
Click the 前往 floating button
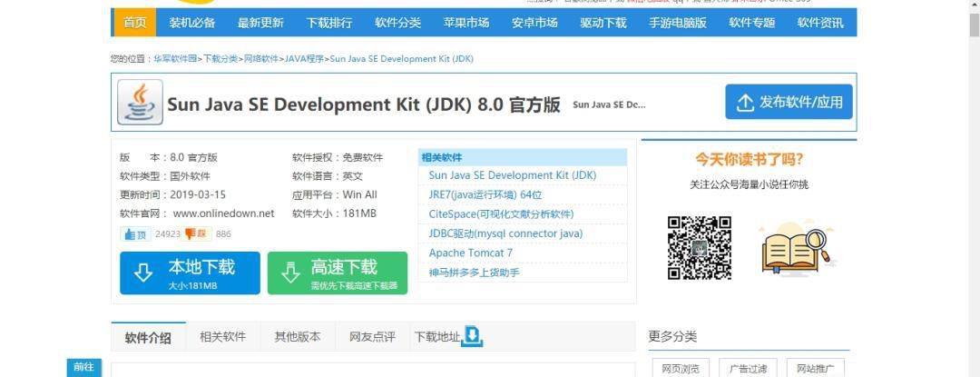tap(83, 368)
